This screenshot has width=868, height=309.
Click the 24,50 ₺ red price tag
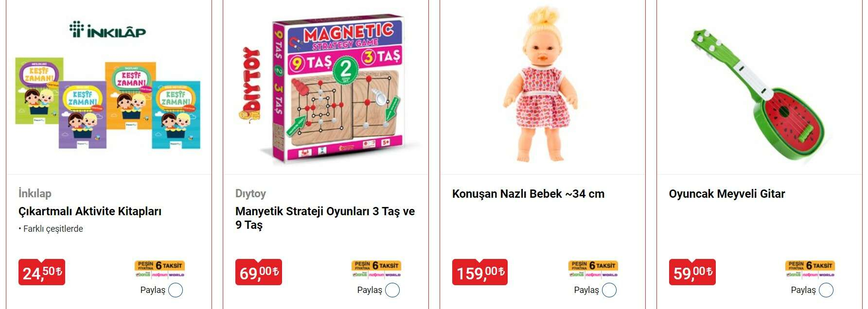point(42,272)
